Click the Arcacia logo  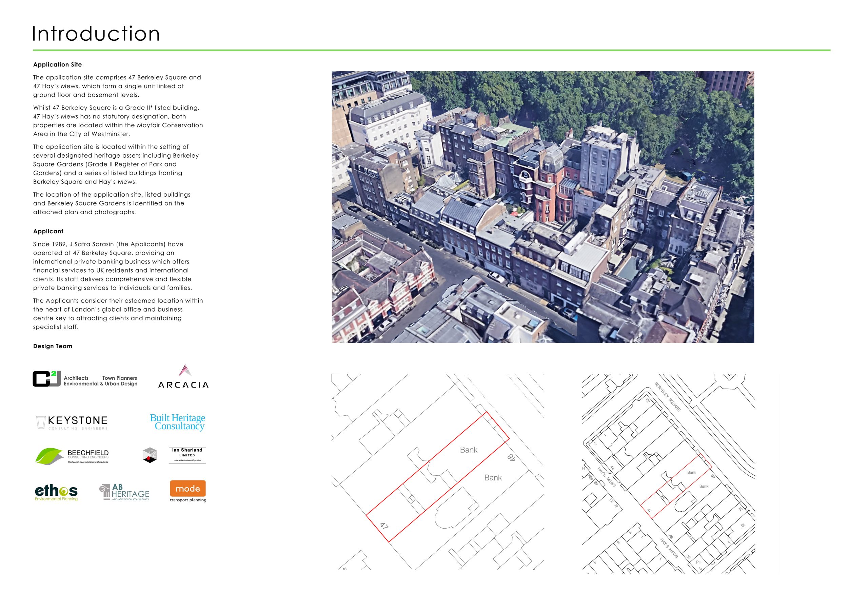click(x=183, y=376)
